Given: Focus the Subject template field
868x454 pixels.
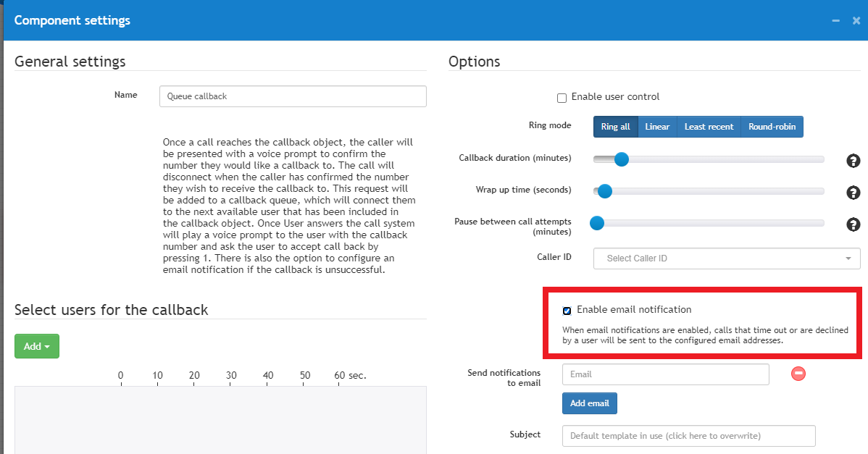Looking at the screenshot, I should [688, 436].
